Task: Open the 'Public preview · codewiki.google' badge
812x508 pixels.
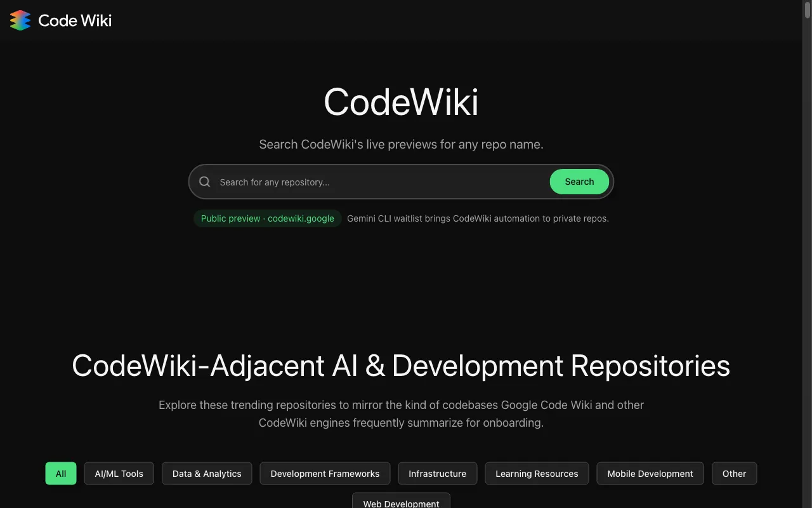Action: click(x=268, y=218)
